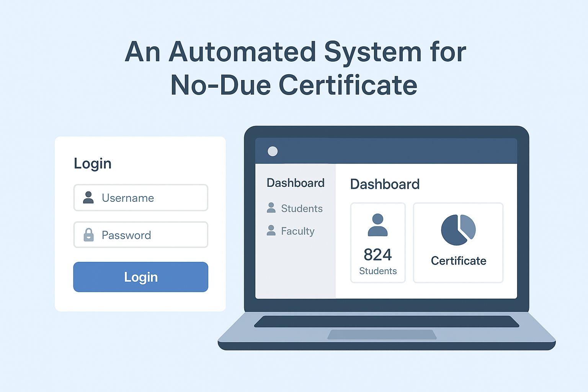Click the 824 Students statistics card

pos(377,242)
